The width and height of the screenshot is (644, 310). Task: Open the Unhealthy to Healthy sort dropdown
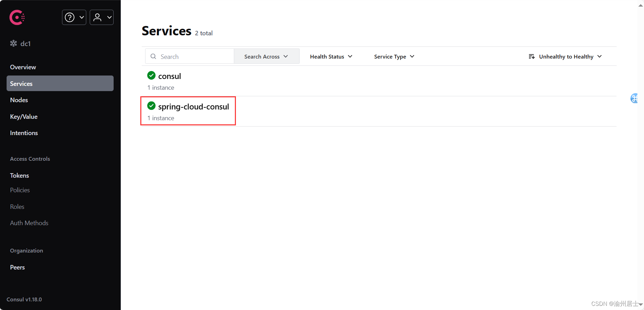565,56
